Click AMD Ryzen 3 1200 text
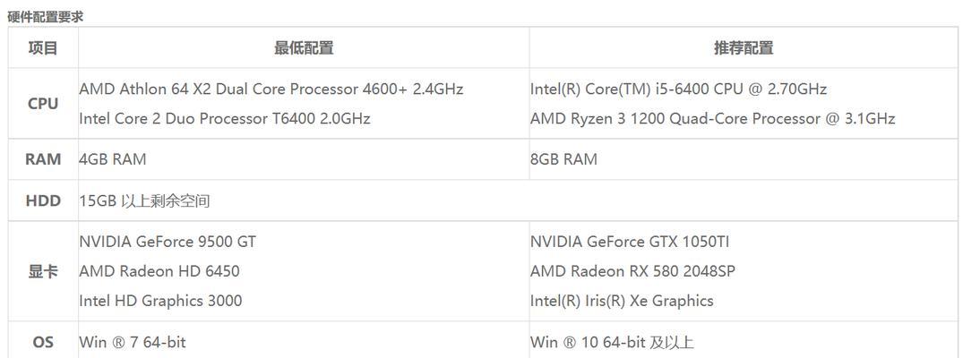980x358 pixels. [x=713, y=119]
